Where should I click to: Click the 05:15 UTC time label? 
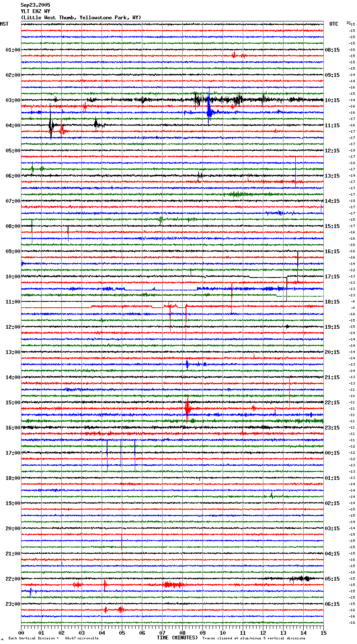332,579
